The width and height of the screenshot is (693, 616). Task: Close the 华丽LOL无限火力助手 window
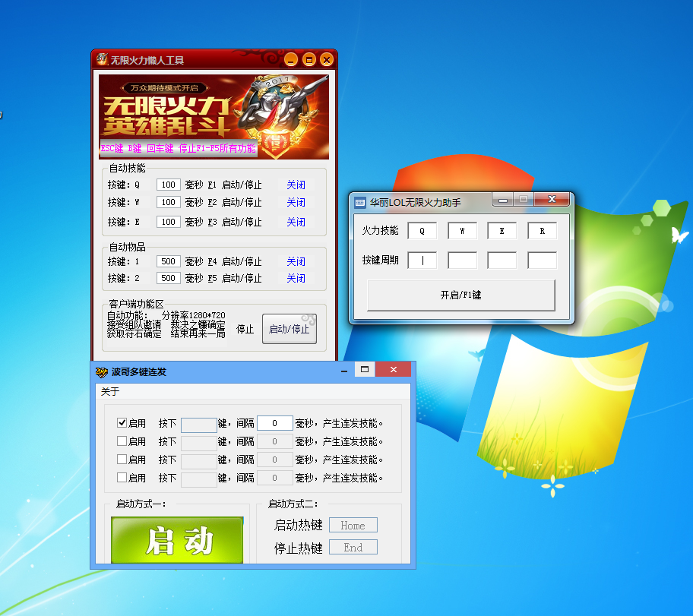[x=552, y=199]
